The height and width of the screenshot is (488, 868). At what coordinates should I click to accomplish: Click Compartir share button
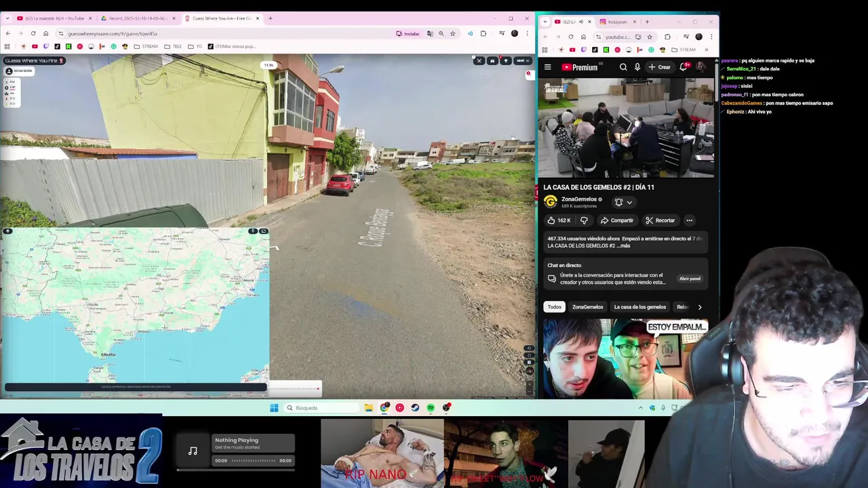tap(617, 220)
